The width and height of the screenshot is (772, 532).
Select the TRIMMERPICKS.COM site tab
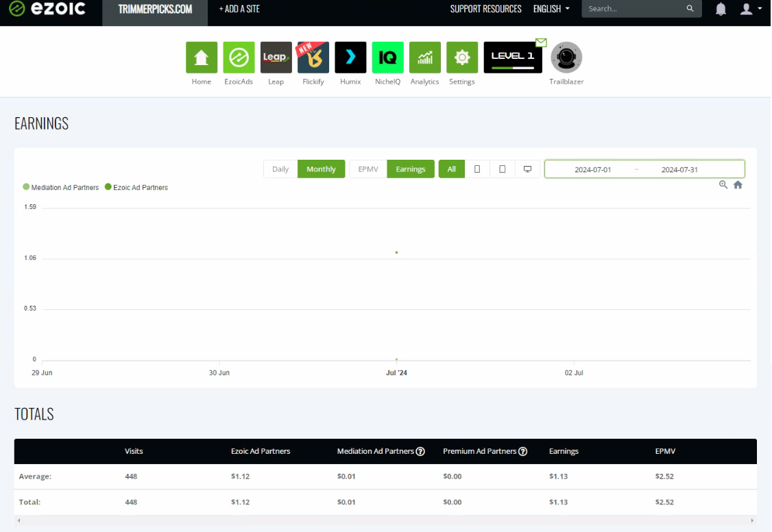155,10
